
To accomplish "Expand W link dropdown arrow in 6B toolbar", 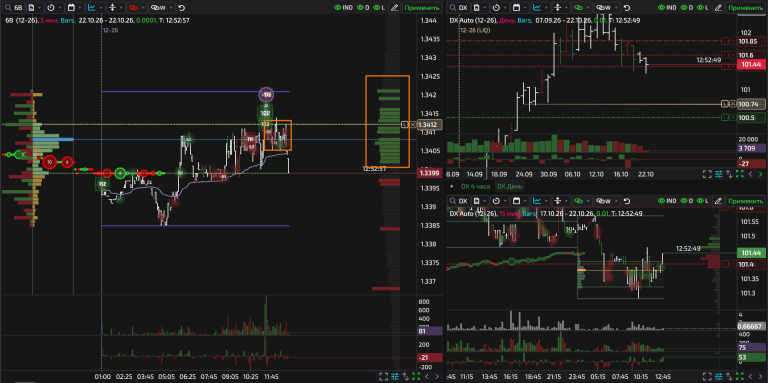I will (x=171, y=8).
